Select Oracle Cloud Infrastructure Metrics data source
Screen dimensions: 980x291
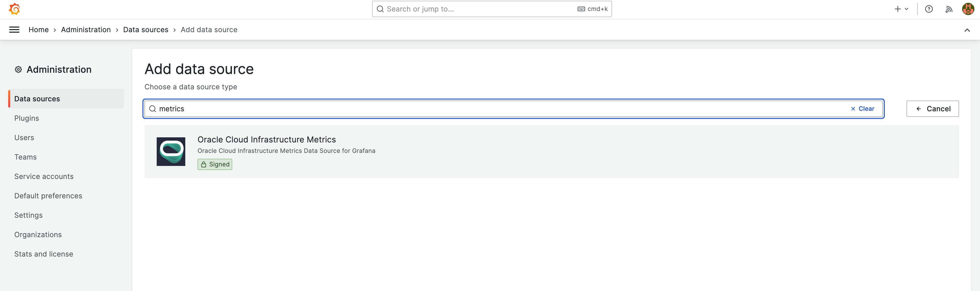tap(266, 140)
